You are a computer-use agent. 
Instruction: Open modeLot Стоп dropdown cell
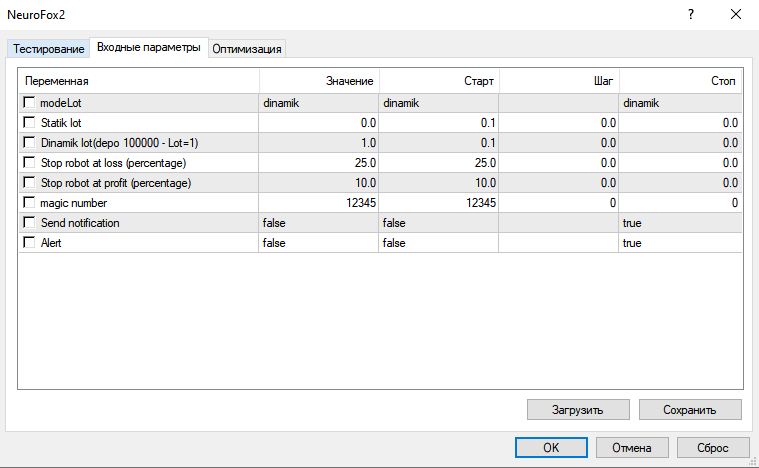[x=681, y=103]
